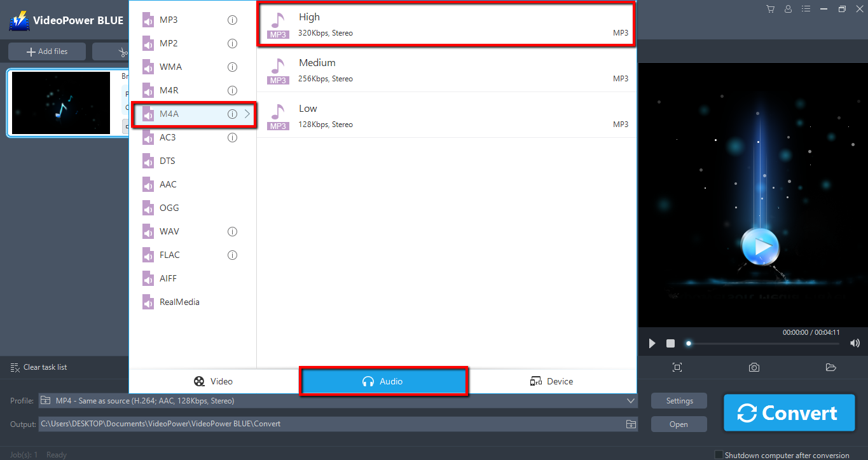Toggle fullscreen preview icon
The width and height of the screenshot is (868, 460).
coord(677,367)
